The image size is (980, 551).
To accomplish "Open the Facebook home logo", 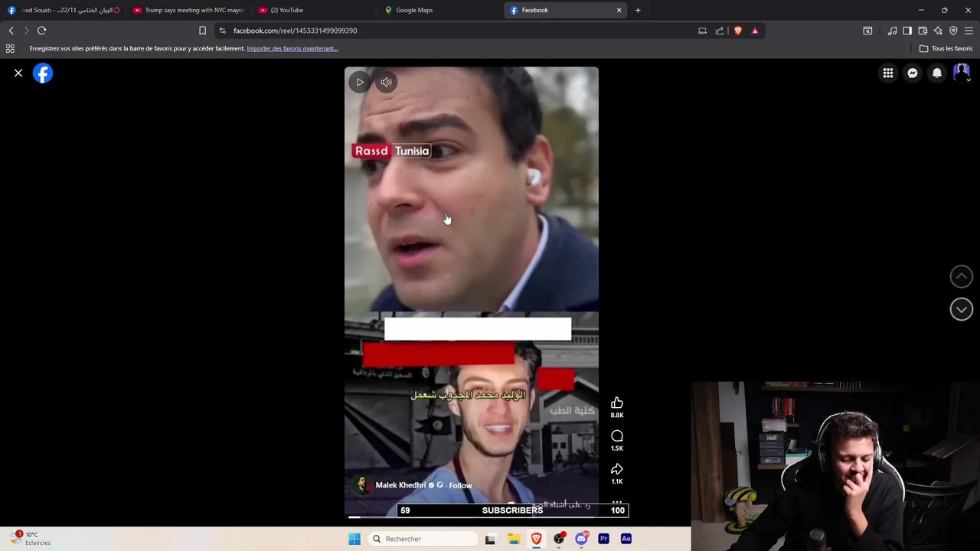I will (x=43, y=73).
